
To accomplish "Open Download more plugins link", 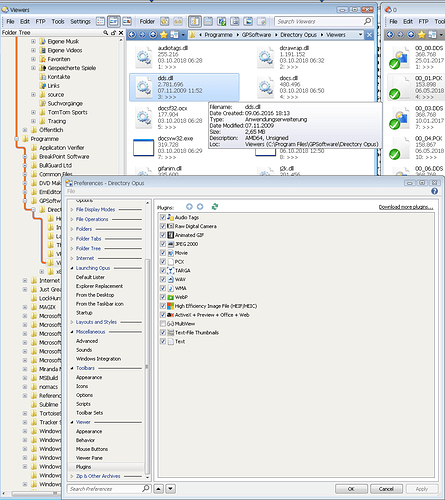I will point(406,207).
